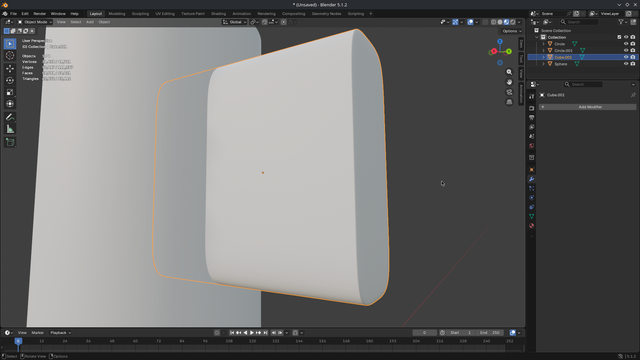
Task: Open the Physics properties tab icon
Action: [x=531, y=198]
